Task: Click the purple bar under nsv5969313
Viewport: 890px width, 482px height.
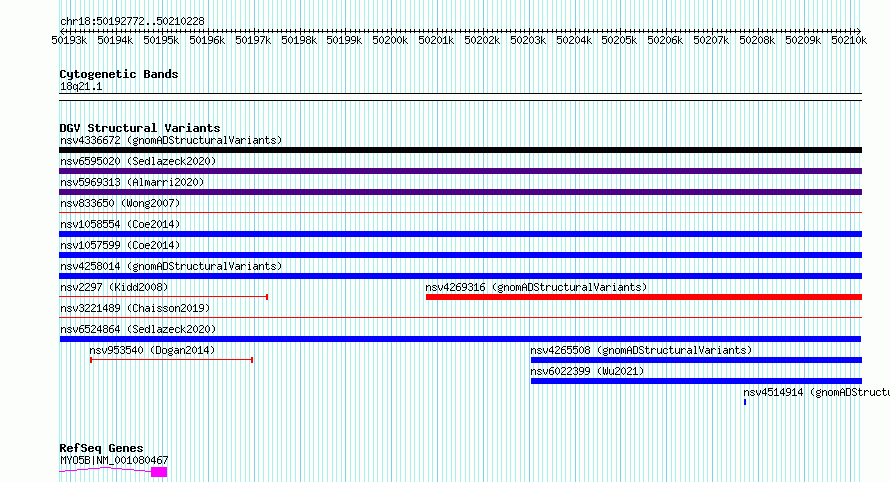Action: [460, 192]
